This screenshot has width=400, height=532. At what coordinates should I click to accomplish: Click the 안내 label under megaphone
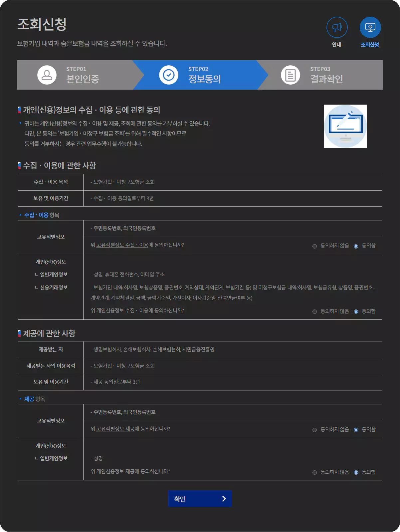click(x=337, y=45)
